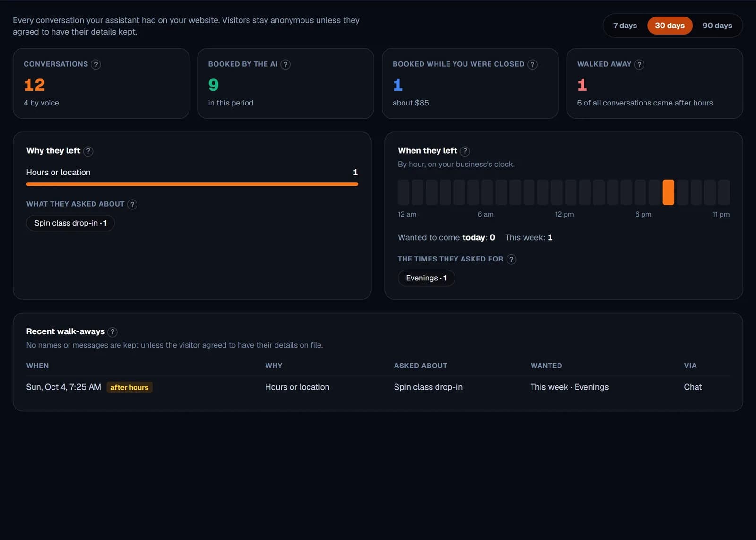Open the Booked by the AI help icon
This screenshot has height=540, width=756.
pos(285,64)
